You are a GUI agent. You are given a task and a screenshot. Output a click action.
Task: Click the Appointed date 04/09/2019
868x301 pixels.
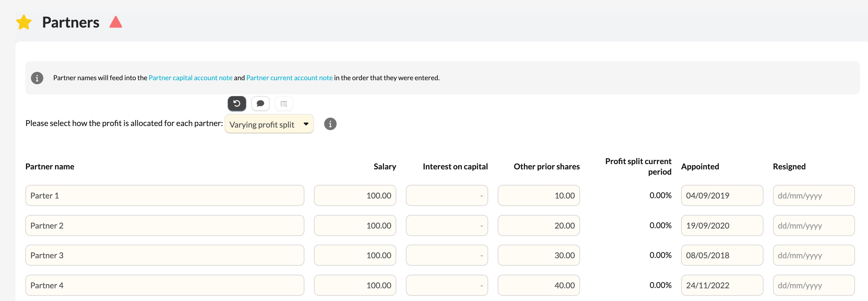(722, 195)
